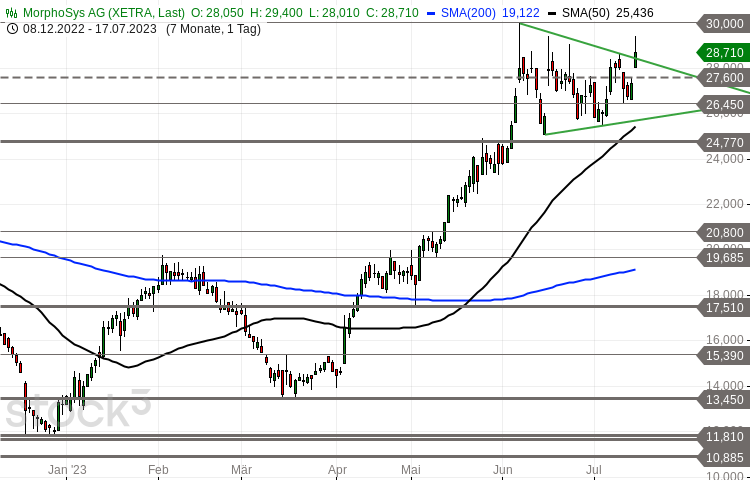
Task: Select the high value H: 29,400
Action: (276, 12)
